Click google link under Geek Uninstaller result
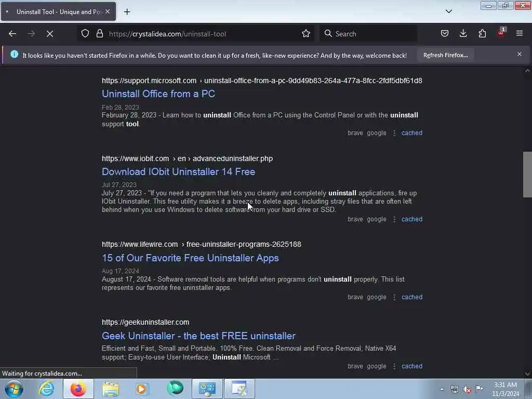 point(376,366)
